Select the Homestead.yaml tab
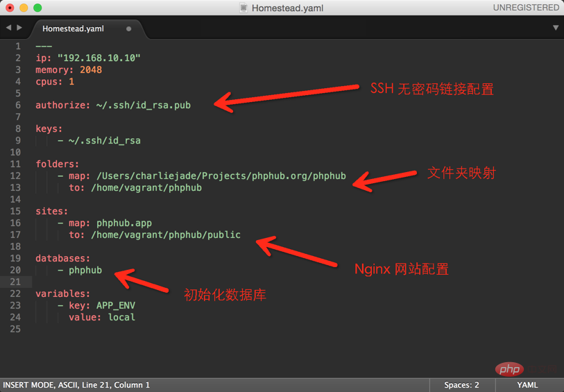This screenshot has width=564, height=392. (x=73, y=29)
